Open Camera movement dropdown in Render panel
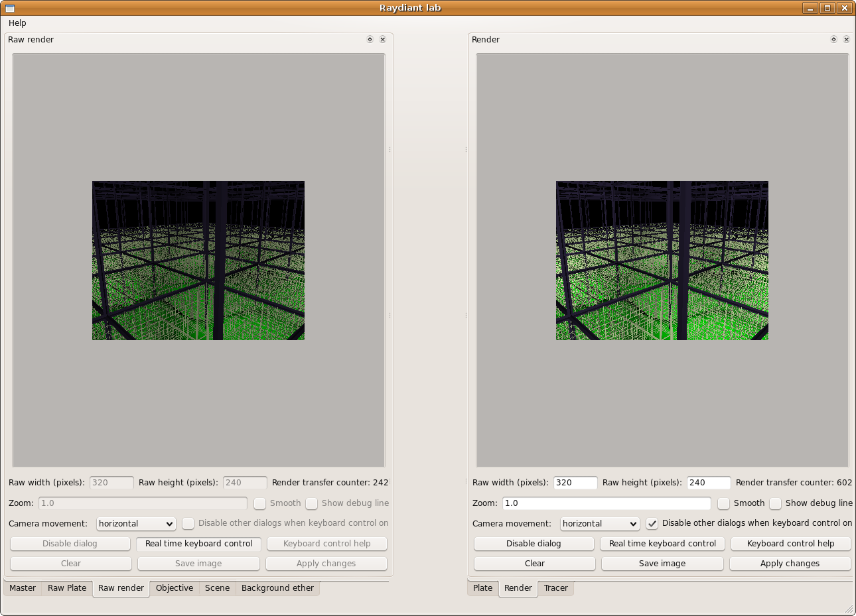 pyautogui.click(x=600, y=523)
